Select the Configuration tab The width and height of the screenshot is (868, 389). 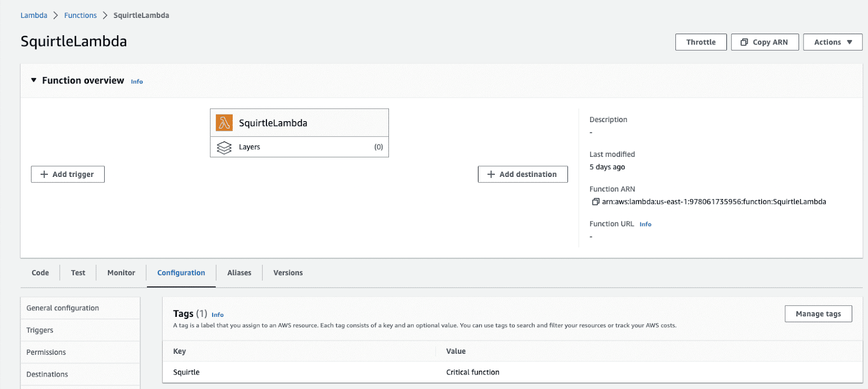coord(181,273)
